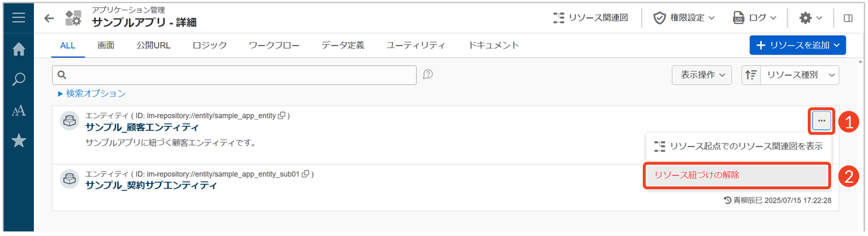Open the AA font-size sidebar icon
The image size is (868, 236).
pyautogui.click(x=19, y=111)
